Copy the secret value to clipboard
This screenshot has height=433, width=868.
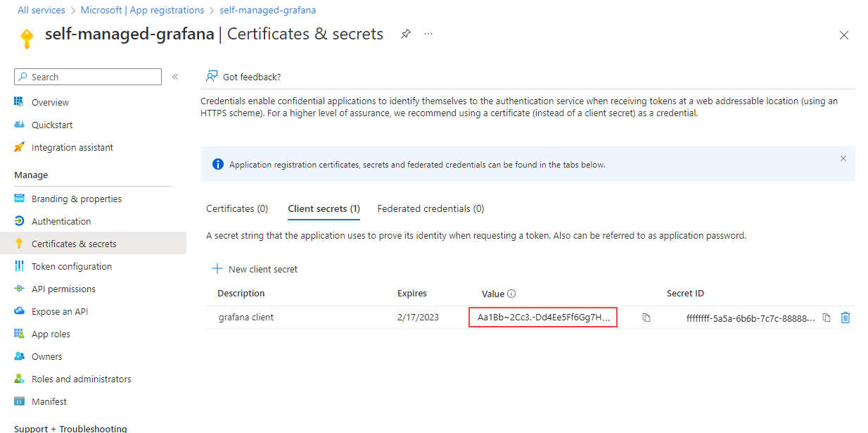(646, 318)
